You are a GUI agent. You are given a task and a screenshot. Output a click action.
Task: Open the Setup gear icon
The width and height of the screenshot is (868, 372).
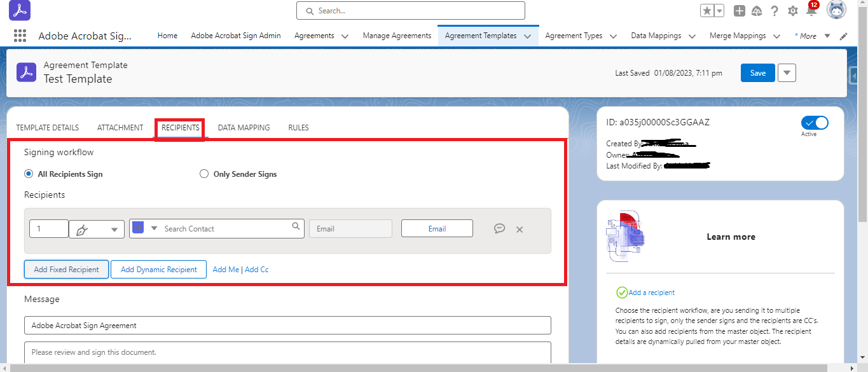tap(792, 11)
